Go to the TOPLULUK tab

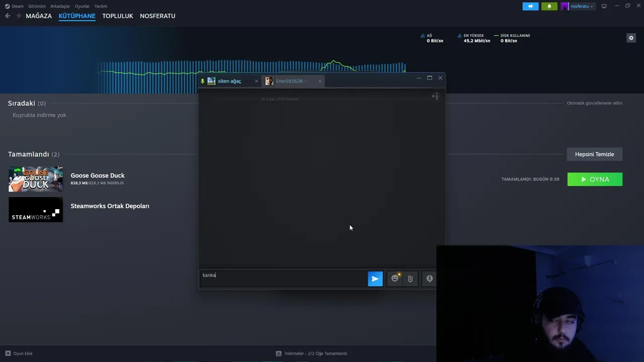(x=118, y=16)
